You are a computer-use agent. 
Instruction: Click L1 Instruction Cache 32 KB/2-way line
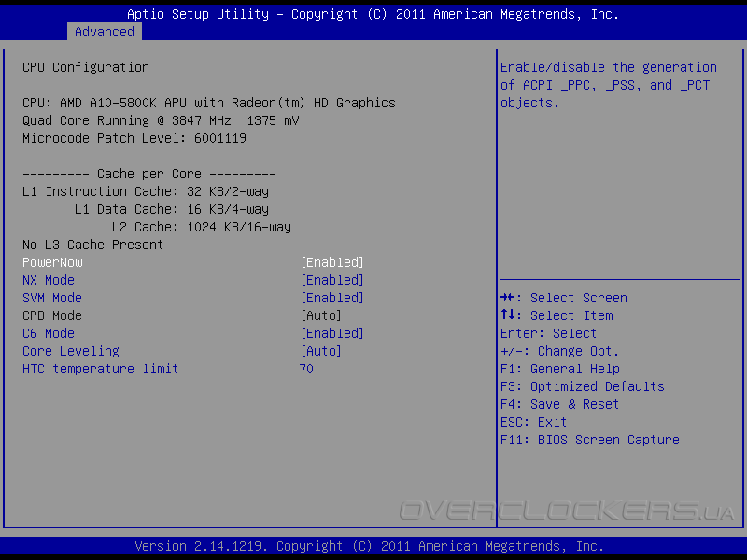146,191
